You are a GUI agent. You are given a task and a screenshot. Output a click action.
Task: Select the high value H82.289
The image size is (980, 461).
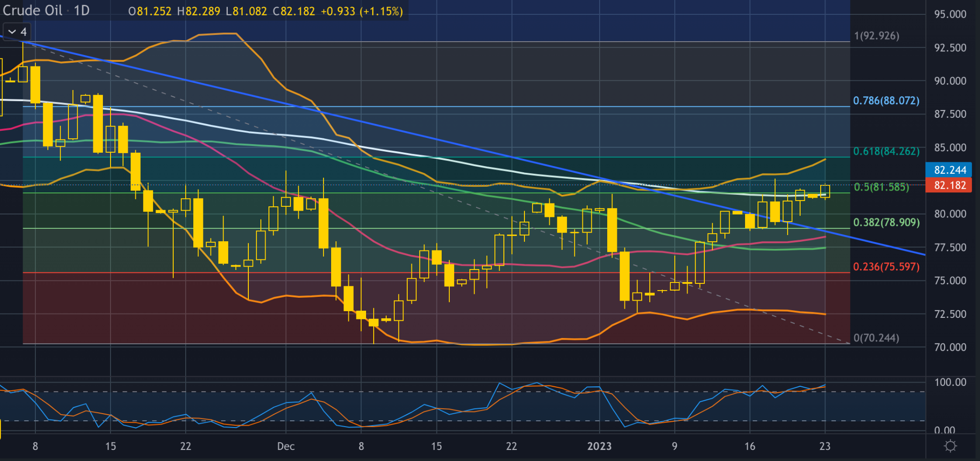[x=199, y=11]
